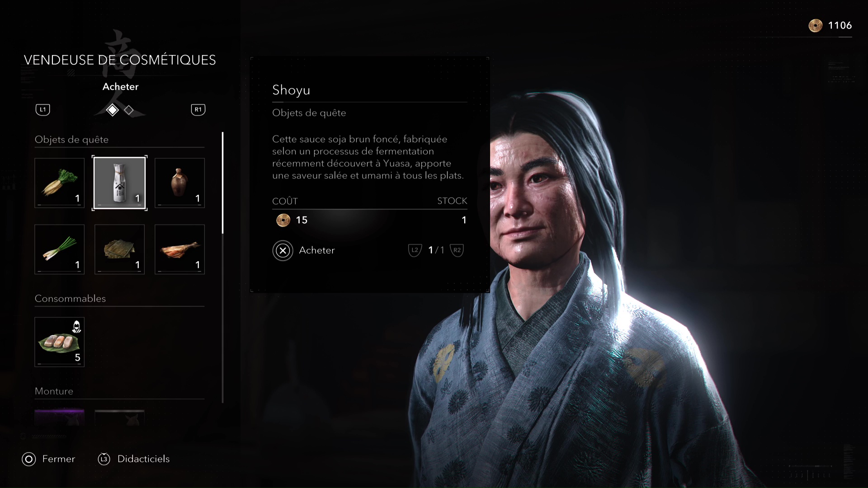Select the dried kombu seaweed item

point(120,249)
